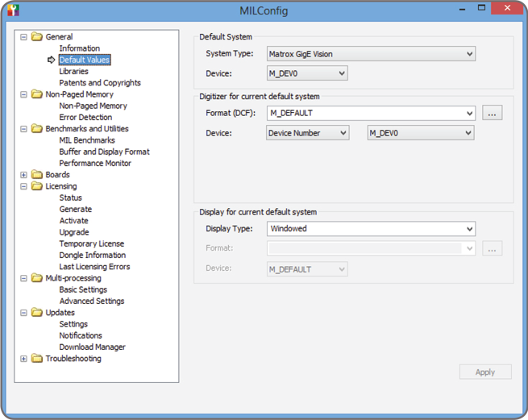Open the Default System Device dropdown
Viewport: 528px width, 420px height.
point(307,73)
